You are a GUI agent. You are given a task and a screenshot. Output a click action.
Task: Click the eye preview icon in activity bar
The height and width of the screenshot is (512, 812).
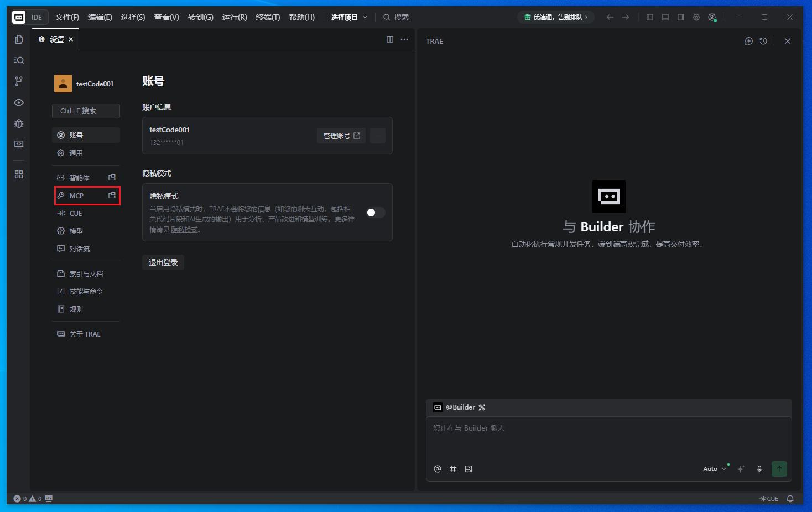19,102
